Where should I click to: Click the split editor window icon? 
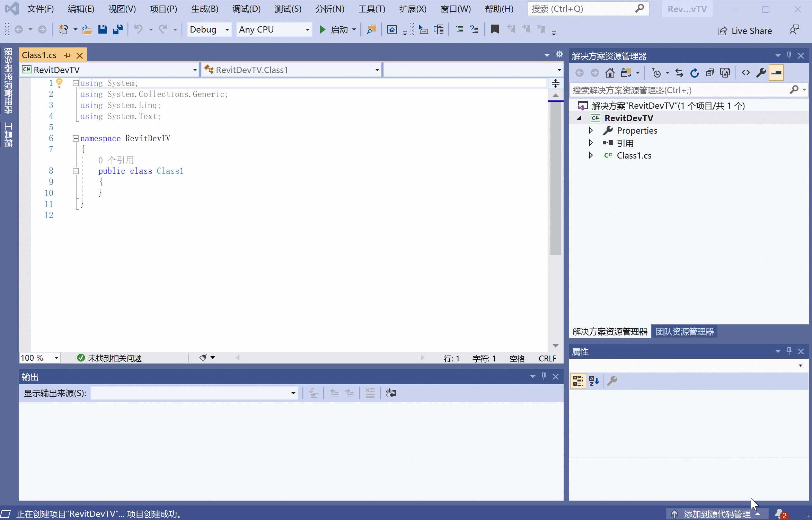tap(555, 83)
